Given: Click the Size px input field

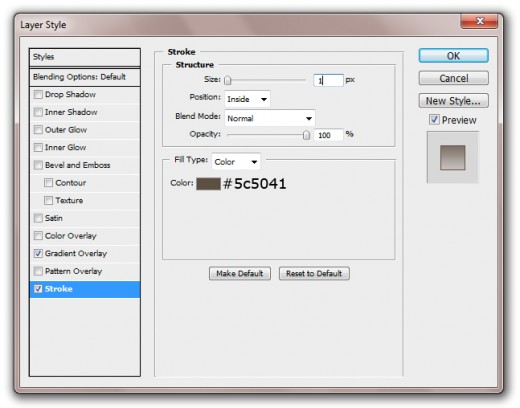Looking at the screenshot, I should pyautogui.click(x=328, y=80).
